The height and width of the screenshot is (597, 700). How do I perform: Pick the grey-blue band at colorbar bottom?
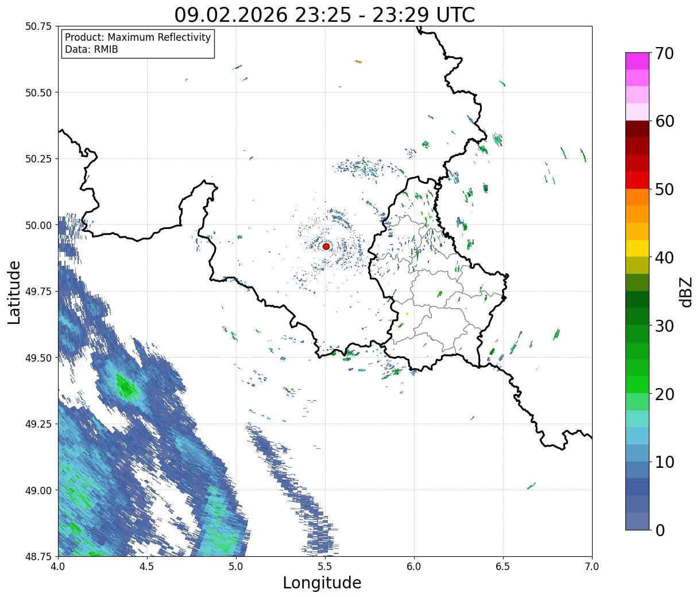coord(637,521)
